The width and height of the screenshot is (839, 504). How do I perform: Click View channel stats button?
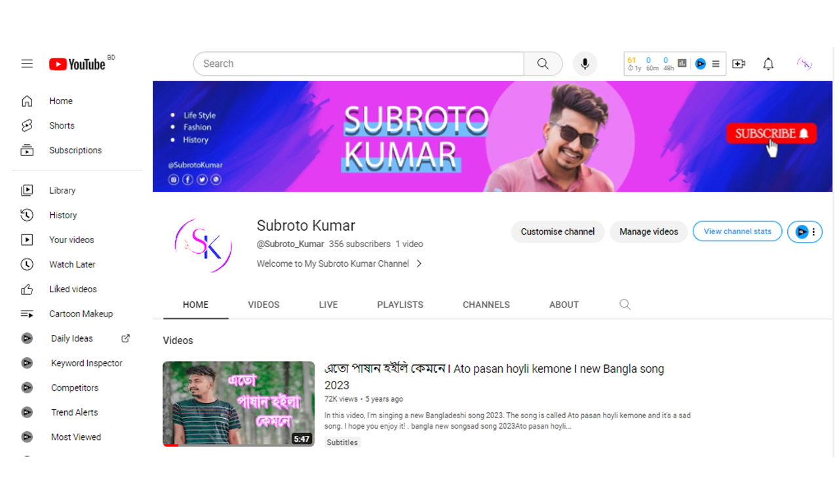(x=737, y=231)
